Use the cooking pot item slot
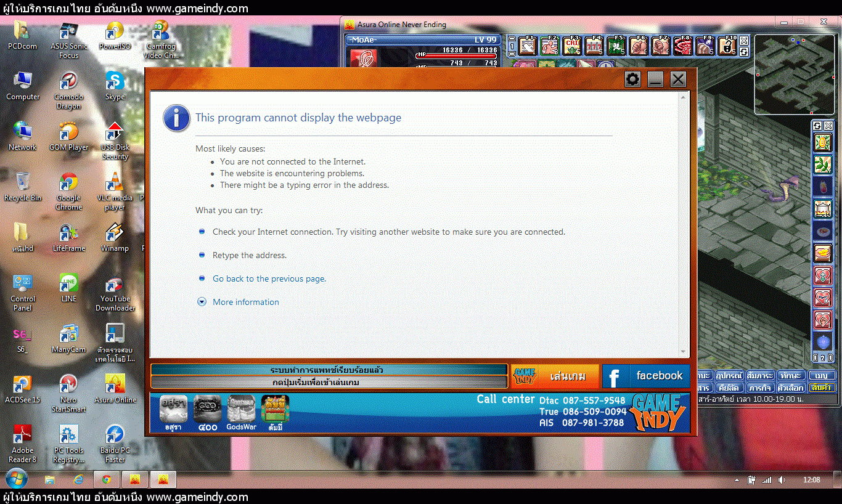Viewport: 842px width, 504px height. click(x=823, y=209)
